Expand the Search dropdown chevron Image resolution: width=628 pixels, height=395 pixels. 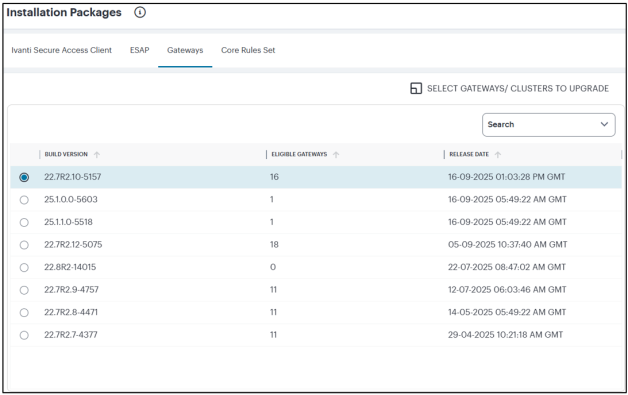coord(604,124)
